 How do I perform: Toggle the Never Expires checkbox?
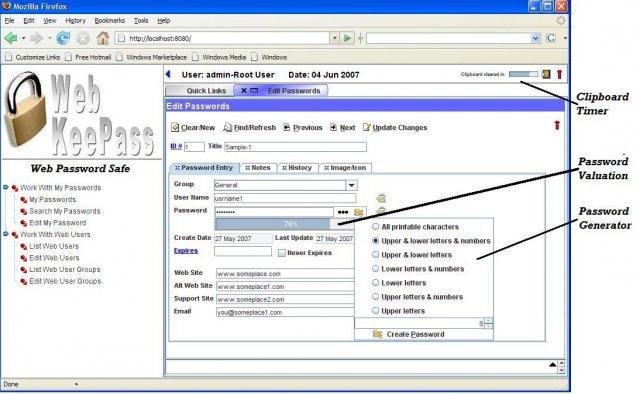281,253
